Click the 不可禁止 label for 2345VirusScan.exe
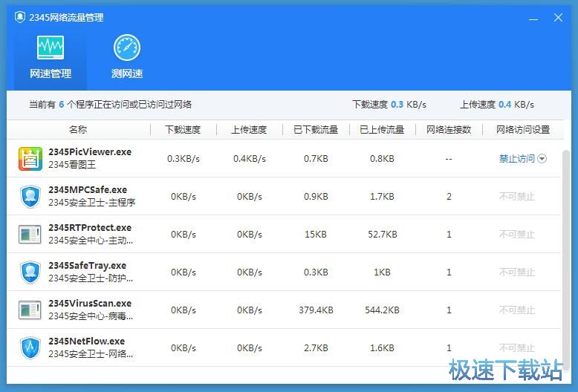This screenshot has width=578, height=392. [x=517, y=310]
